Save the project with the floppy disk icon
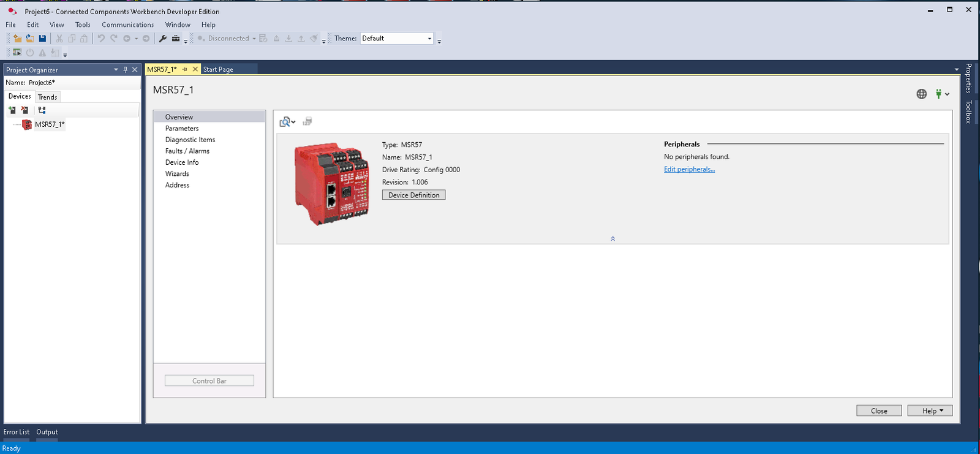 (x=42, y=38)
